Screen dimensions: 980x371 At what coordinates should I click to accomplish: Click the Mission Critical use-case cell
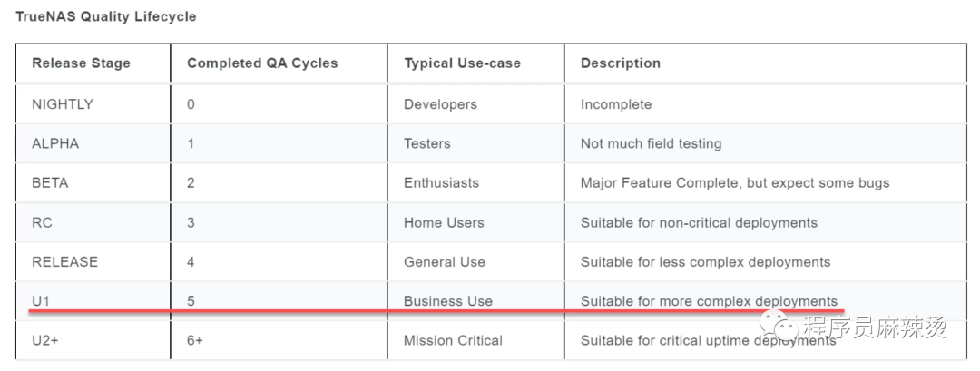click(453, 341)
